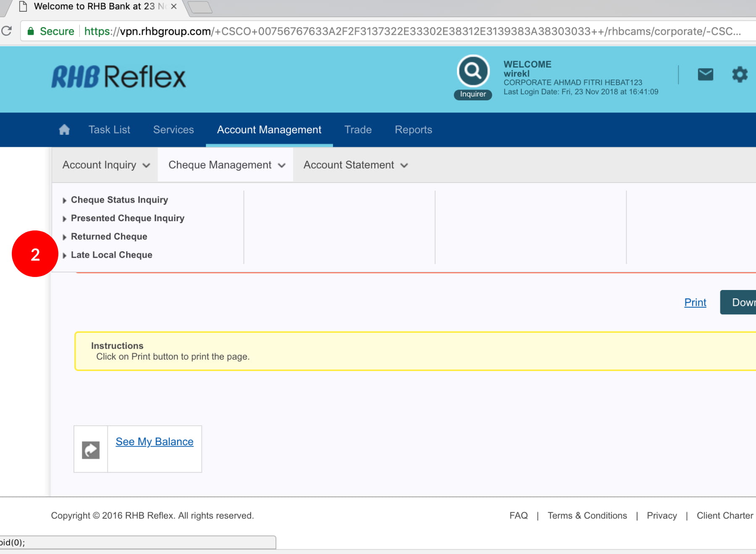The image size is (756, 554).
Task: Open the Task List menu
Action: [109, 130]
